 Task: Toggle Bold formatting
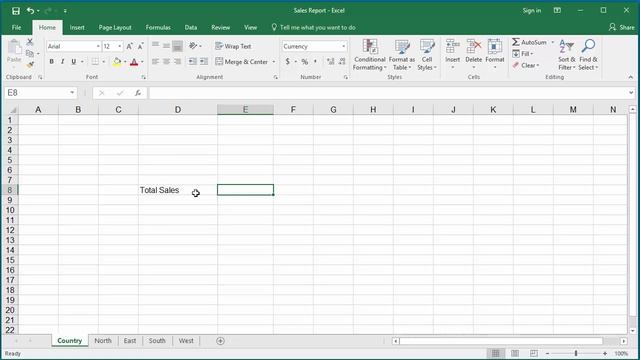tap(51, 62)
